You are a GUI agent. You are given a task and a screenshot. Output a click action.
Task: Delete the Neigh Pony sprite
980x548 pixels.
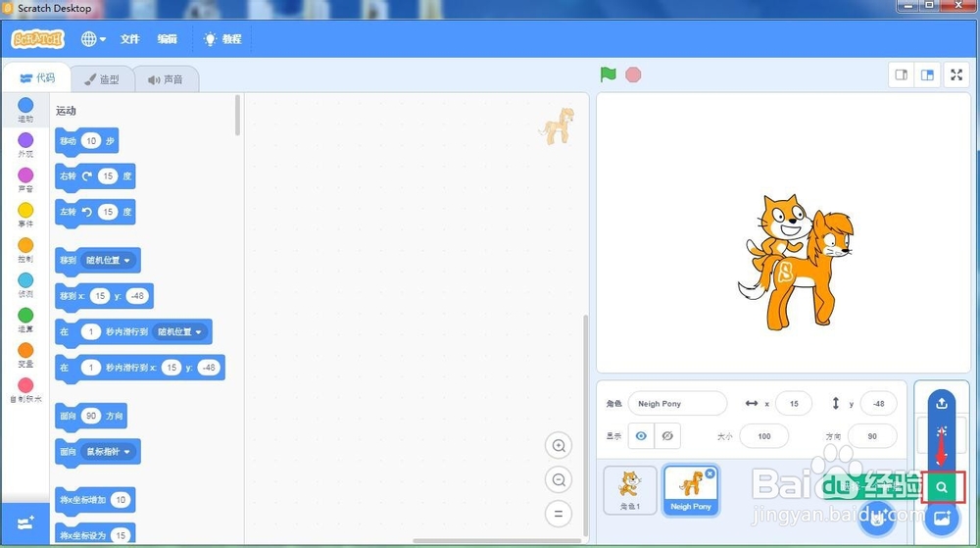pyautogui.click(x=710, y=474)
